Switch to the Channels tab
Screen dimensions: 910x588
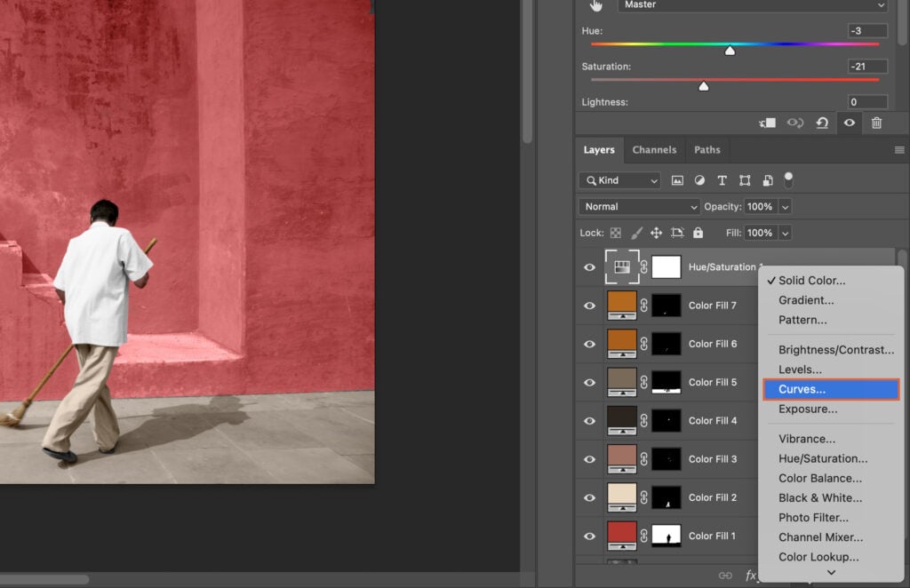point(654,149)
